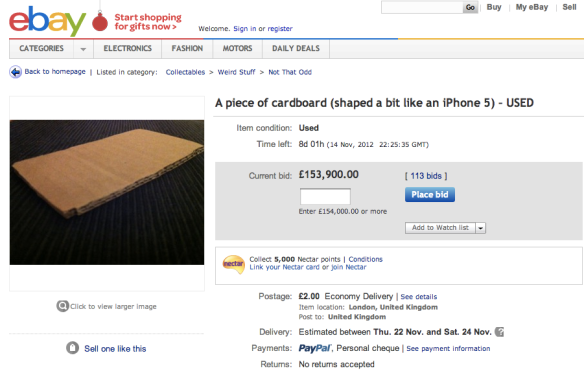Click the Place bid button
Image resolution: width=584 pixels, height=373 pixels.
coord(430,195)
